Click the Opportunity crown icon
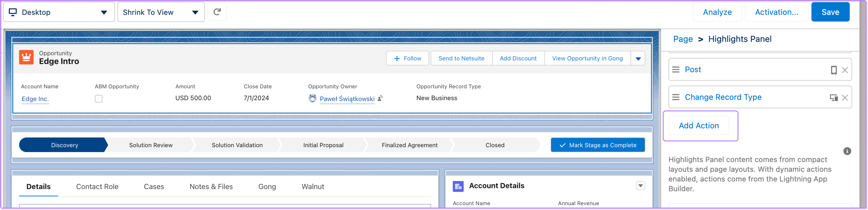Screen dimensions: 868x210 (26, 58)
